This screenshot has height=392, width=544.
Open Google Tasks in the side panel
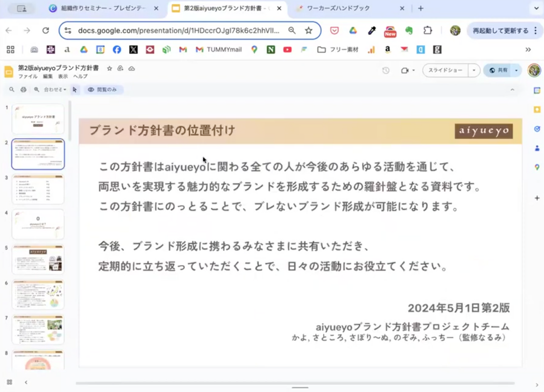[x=537, y=129]
